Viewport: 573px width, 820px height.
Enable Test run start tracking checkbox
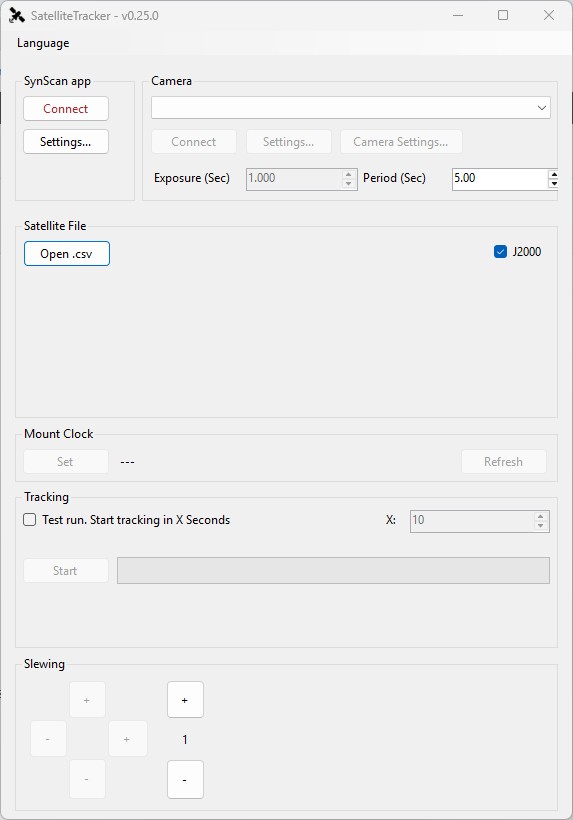click(30, 520)
